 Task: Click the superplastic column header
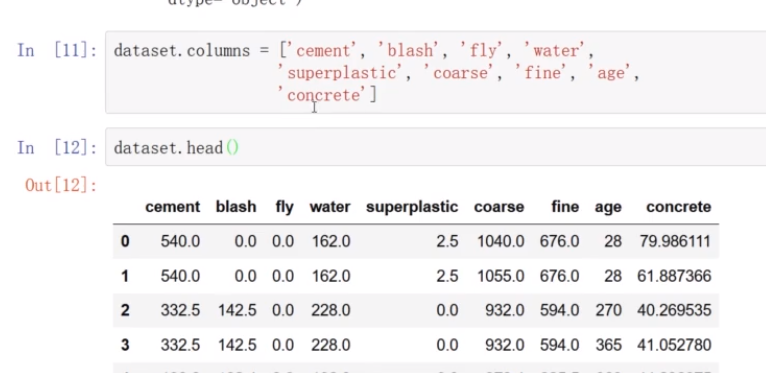coord(412,207)
